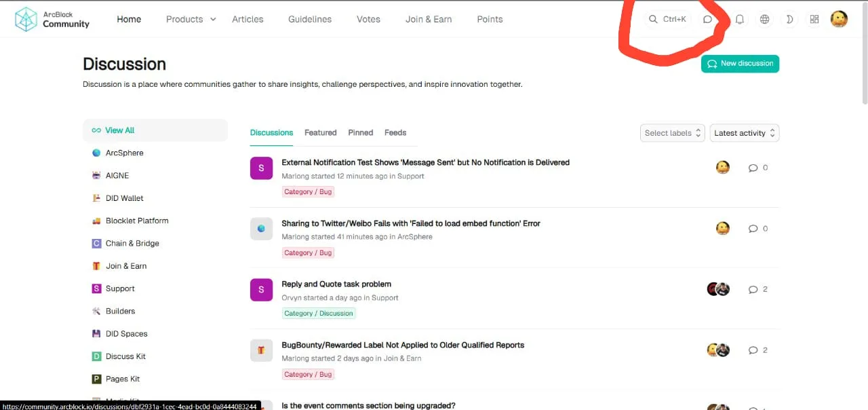
Task: Click purple S board icon on Reply and Quote post
Action: coord(261,290)
